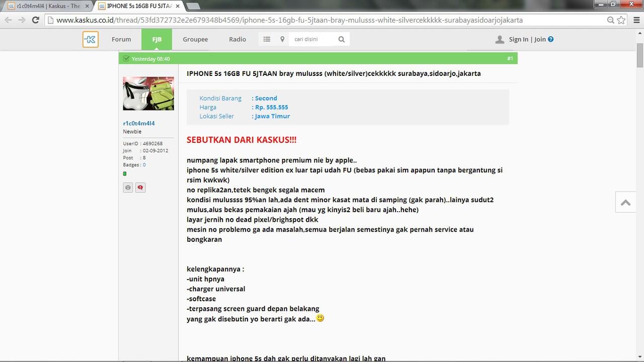Click the green online status indicator

coord(125,173)
